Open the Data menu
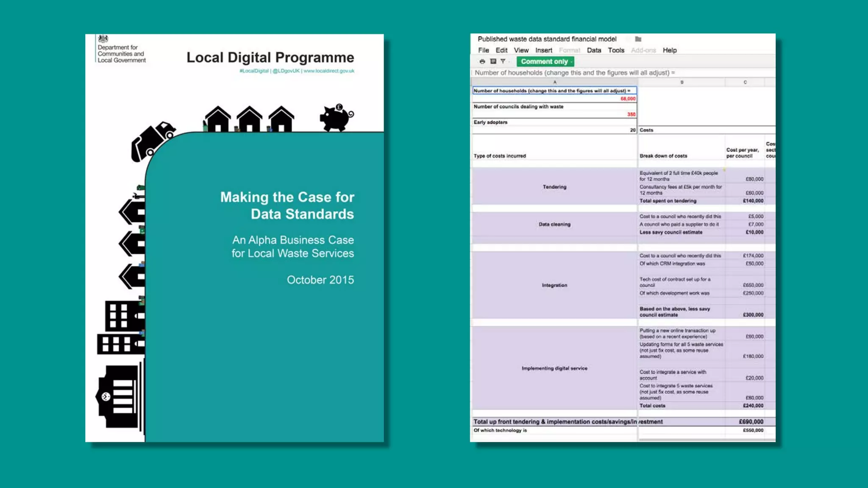Image resolution: width=868 pixels, height=488 pixels. [x=593, y=50]
